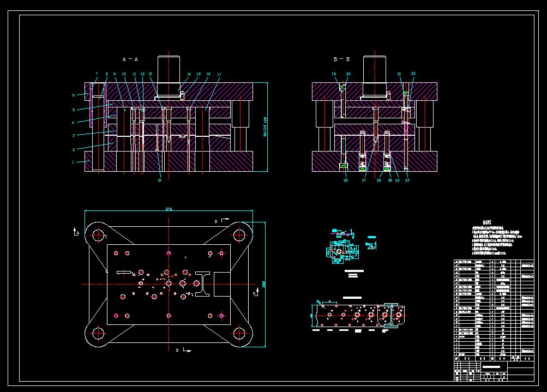Select part callout number 8 in section A-A
Screen dimensions: 547x392
(x=107, y=74)
